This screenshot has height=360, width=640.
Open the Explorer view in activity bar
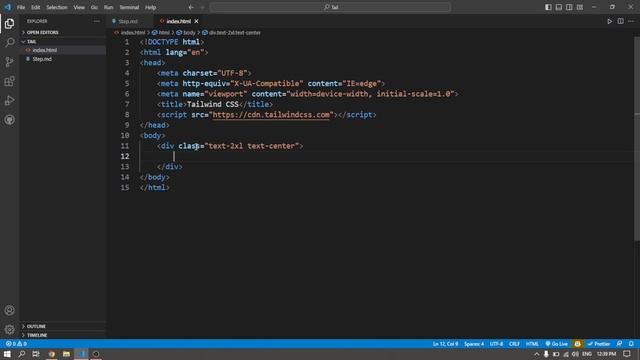click(x=9, y=24)
